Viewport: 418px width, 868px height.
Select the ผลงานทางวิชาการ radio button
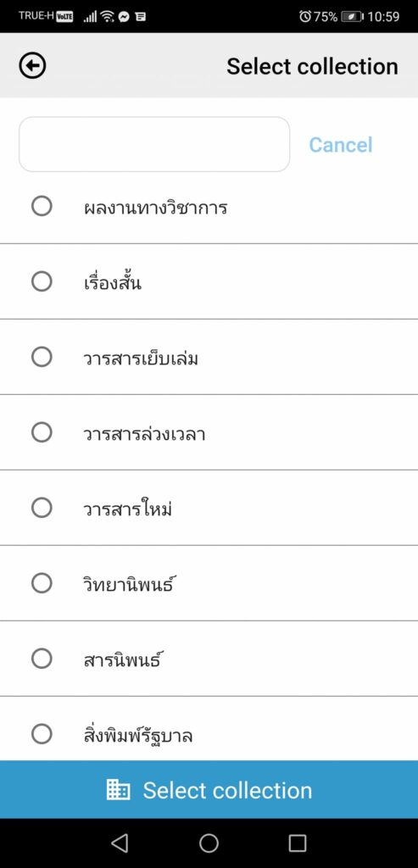(x=42, y=206)
